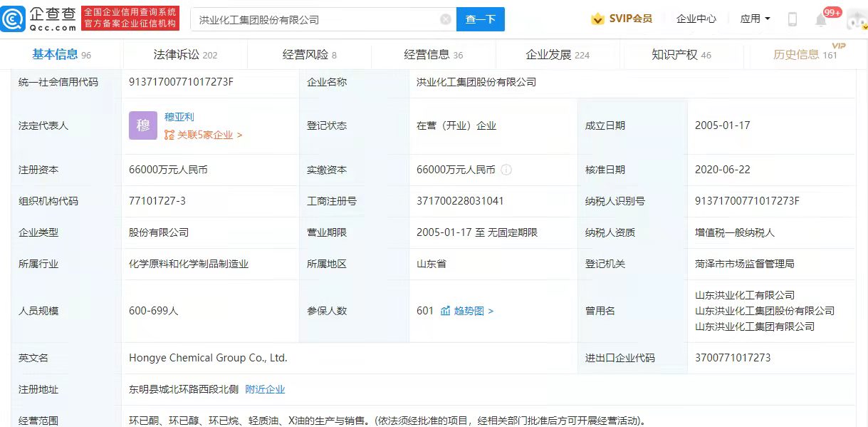Viewport: 868px width, 427px height.
Task: Click import-export code 3700771017273
Action: (x=733, y=358)
